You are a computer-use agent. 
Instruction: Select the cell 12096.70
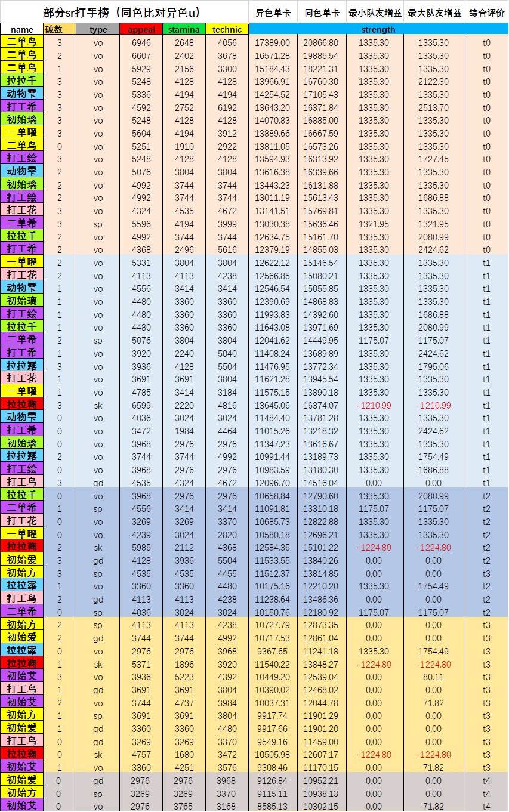[x=273, y=482]
